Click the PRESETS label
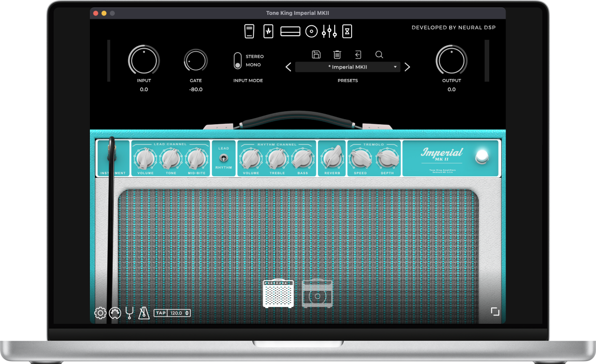Screen dimensions: 596x364 pyautogui.click(x=348, y=80)
